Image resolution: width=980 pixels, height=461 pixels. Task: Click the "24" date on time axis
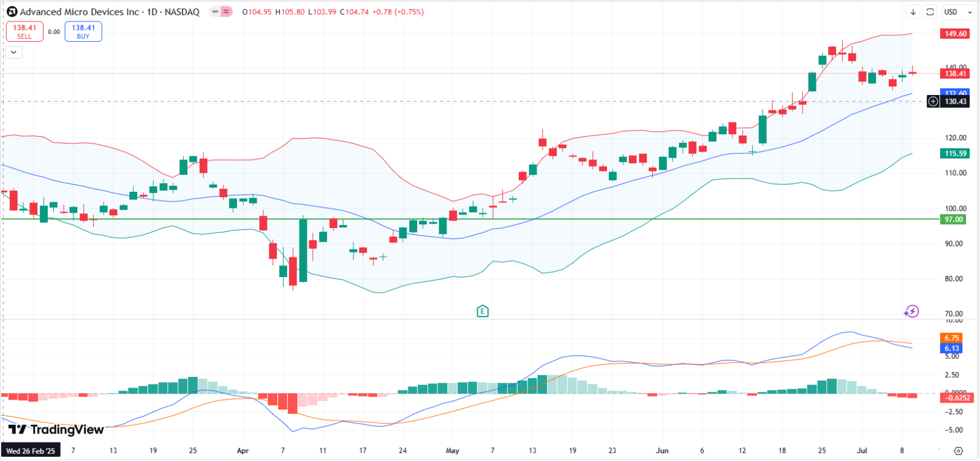click(x=402, y=451)
